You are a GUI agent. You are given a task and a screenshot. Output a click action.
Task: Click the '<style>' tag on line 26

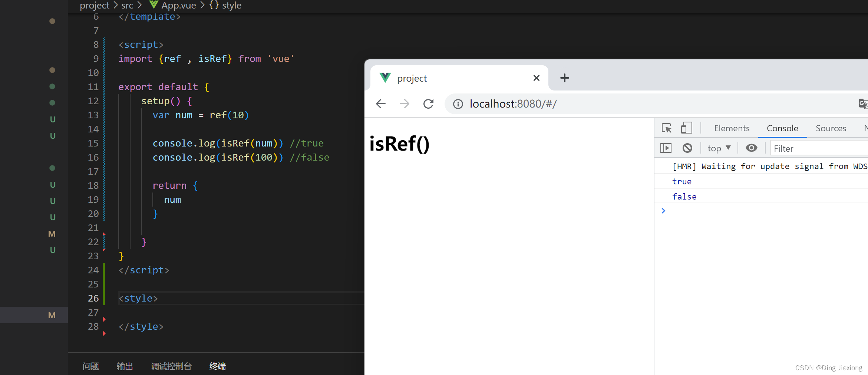pos(138,298)
